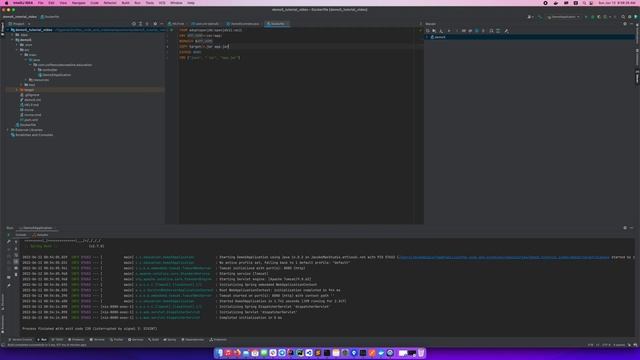Open Maven panel options gear

tap(625, 24)
